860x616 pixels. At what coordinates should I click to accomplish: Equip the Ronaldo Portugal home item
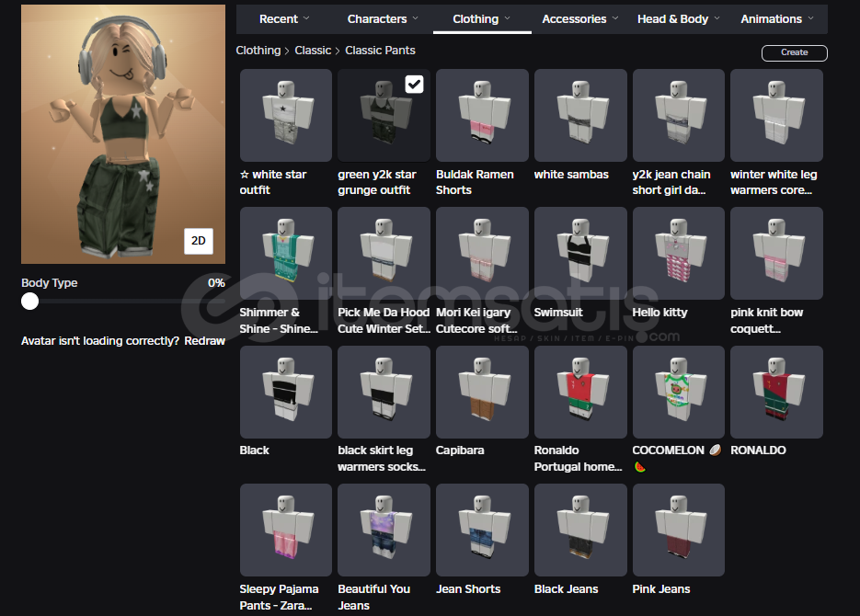[580, 392]
